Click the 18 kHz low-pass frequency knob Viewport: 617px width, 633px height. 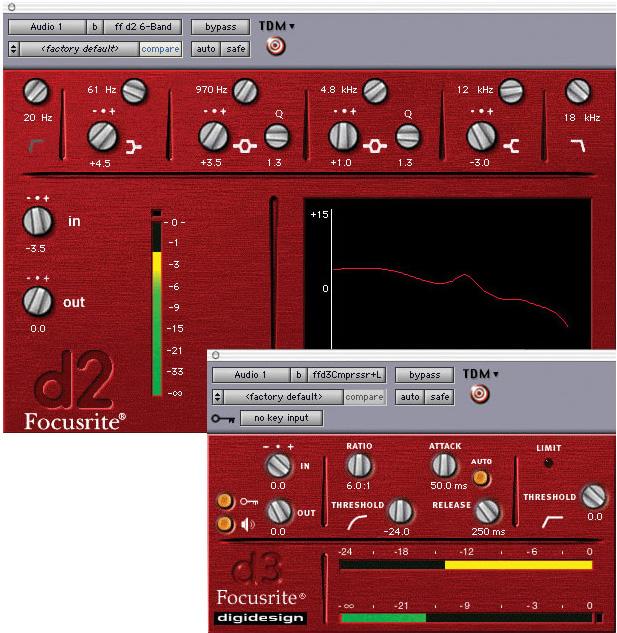[x=578, y=91]
